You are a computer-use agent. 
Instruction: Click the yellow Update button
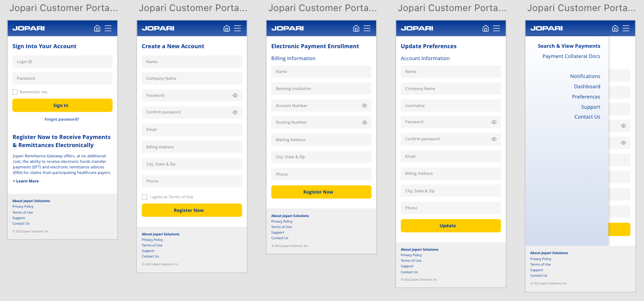click(x=451, y=226)
